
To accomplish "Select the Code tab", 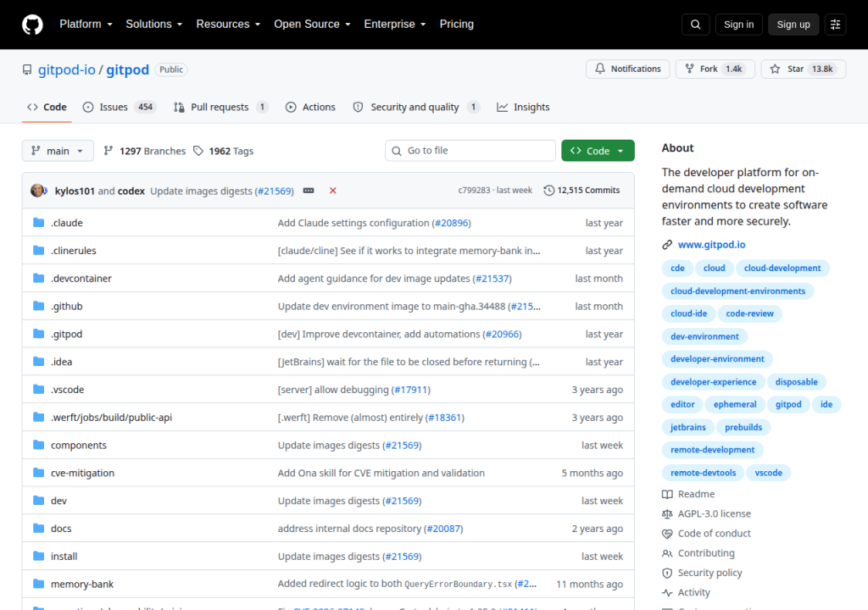I will (x=47, y=107).
